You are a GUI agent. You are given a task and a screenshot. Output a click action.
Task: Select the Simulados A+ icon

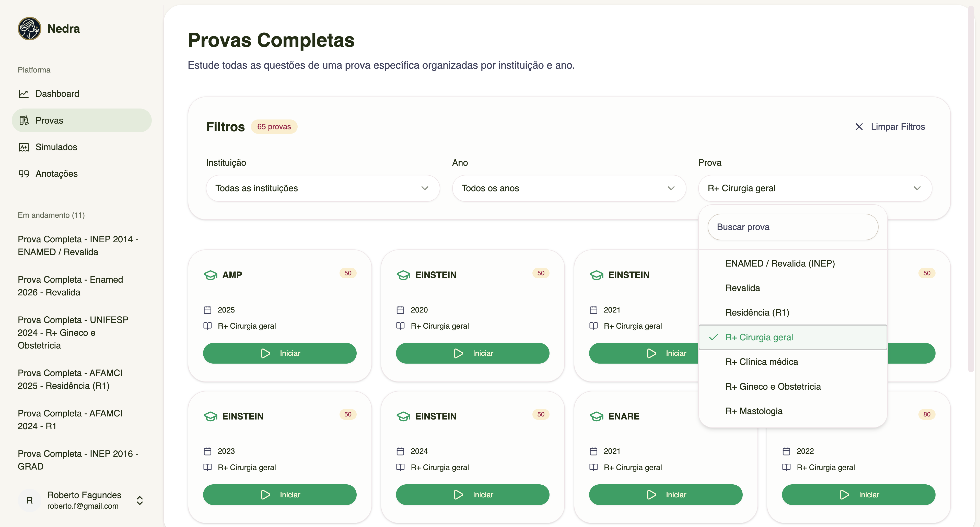(x=24, y=147)
